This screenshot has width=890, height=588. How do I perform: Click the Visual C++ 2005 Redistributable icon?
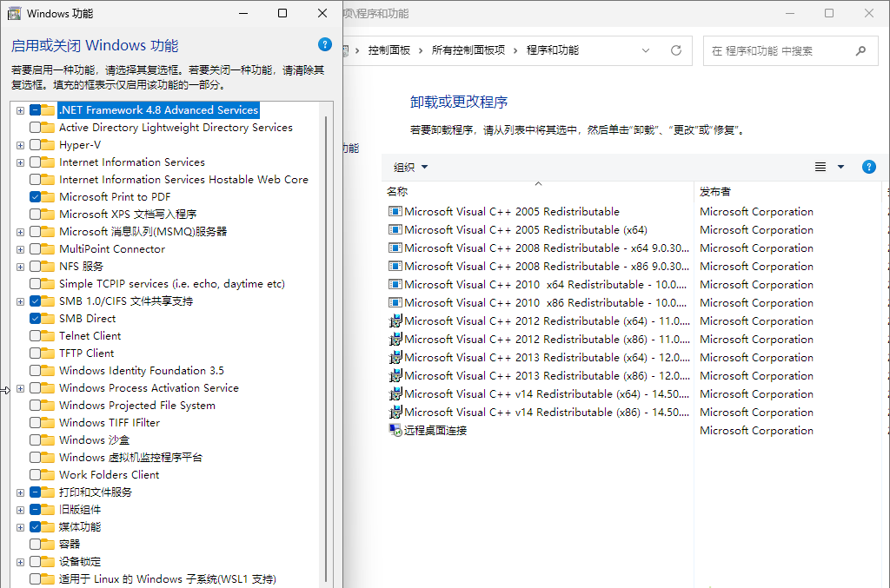coord(395,212)
